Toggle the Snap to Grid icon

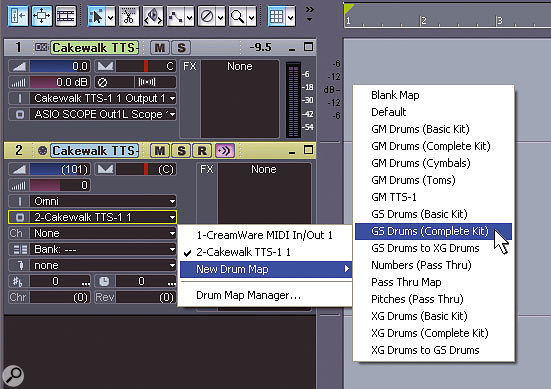277,16
